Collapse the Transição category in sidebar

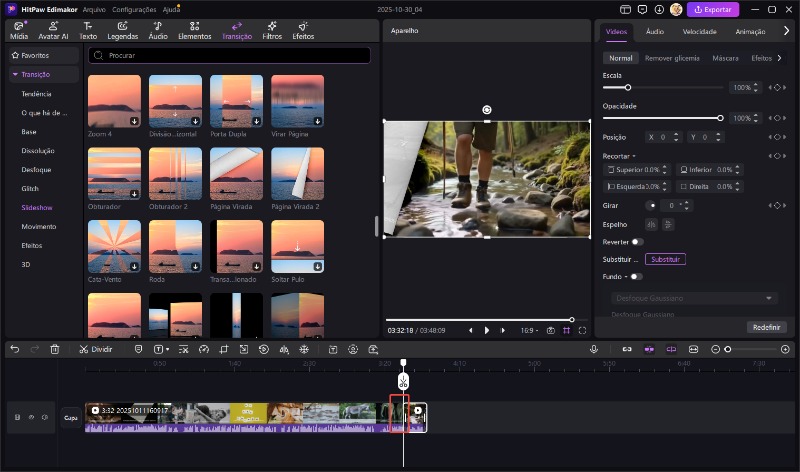click(x=15, y=74)
